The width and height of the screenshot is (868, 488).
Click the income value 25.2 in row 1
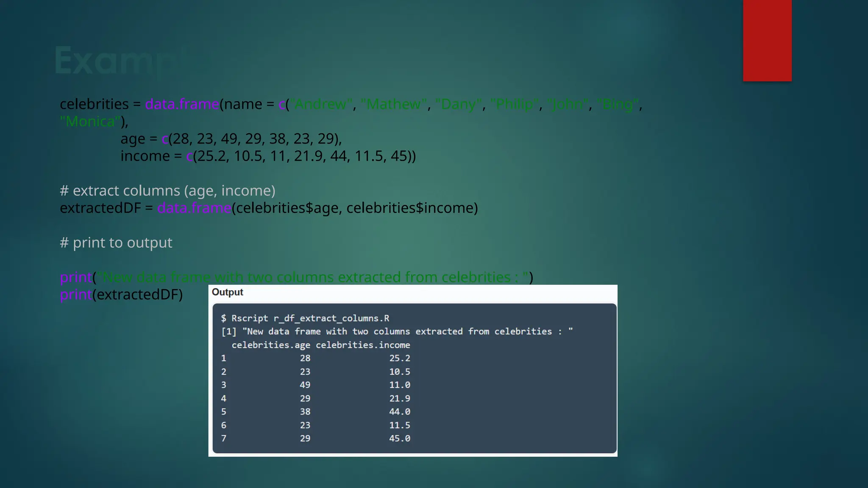click(x=400, y=358)
